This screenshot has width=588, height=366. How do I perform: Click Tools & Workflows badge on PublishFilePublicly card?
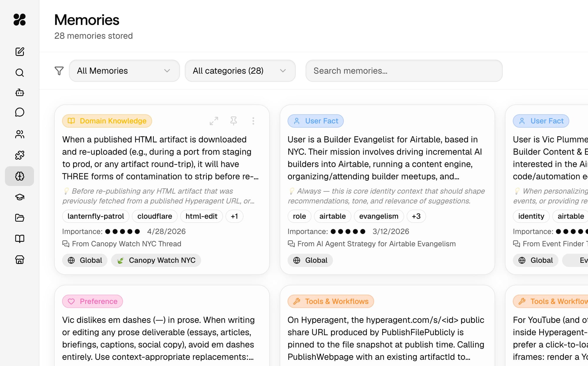point(331,301)
